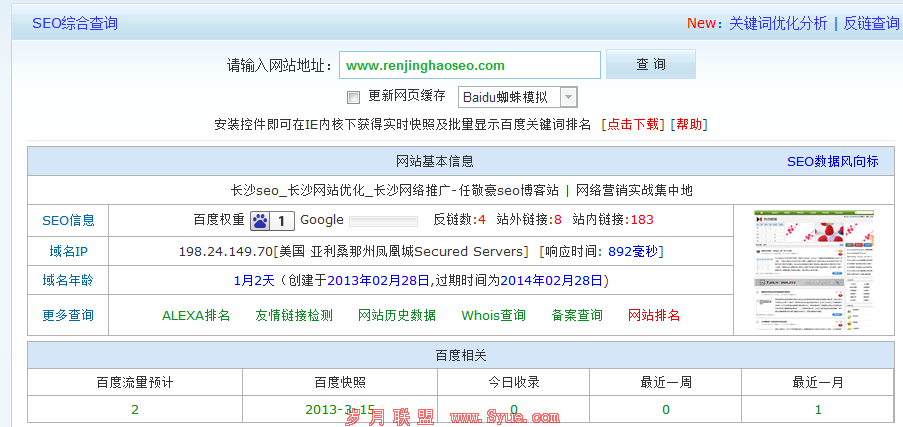
Task: Click the domain age 1月2天
Action: [254, 281]
